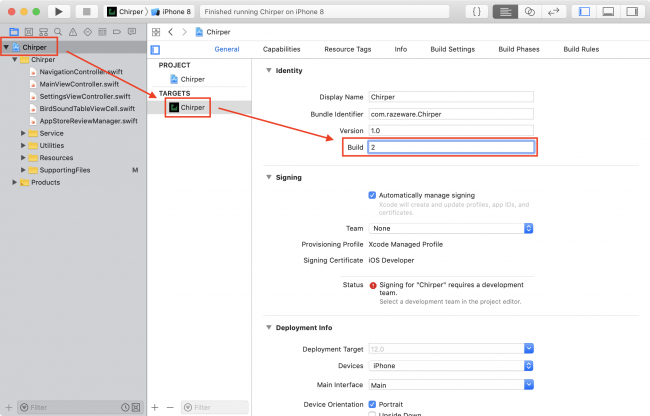Open the report navigator speech bubble

point(132,32)
